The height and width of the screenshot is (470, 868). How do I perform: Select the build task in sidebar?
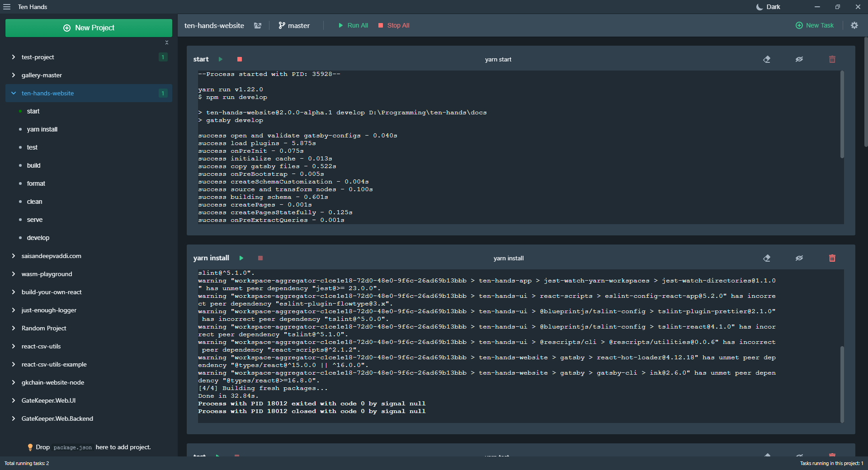click(x=33, y=165)
